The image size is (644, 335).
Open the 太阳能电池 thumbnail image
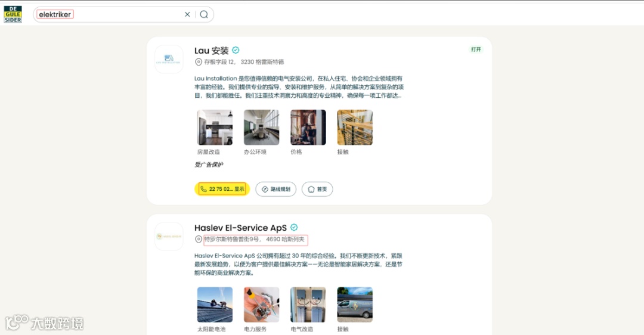(x=215, y=305)
